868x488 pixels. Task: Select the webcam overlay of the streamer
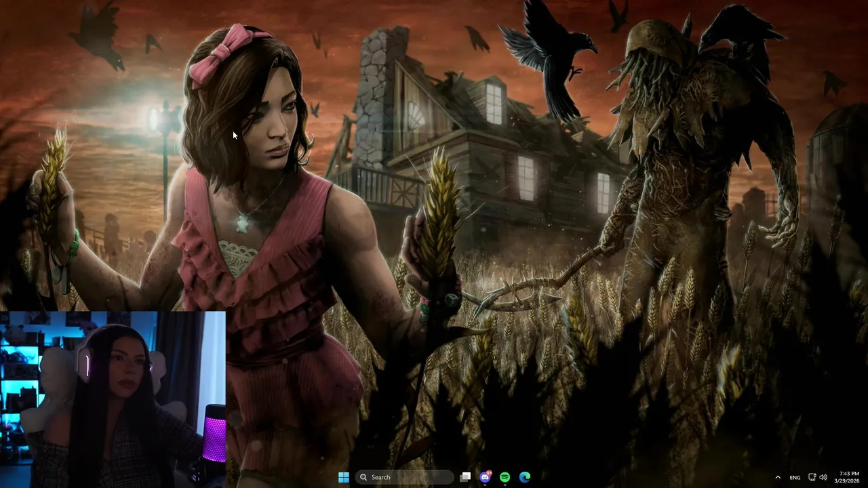[x=113, y=400]
